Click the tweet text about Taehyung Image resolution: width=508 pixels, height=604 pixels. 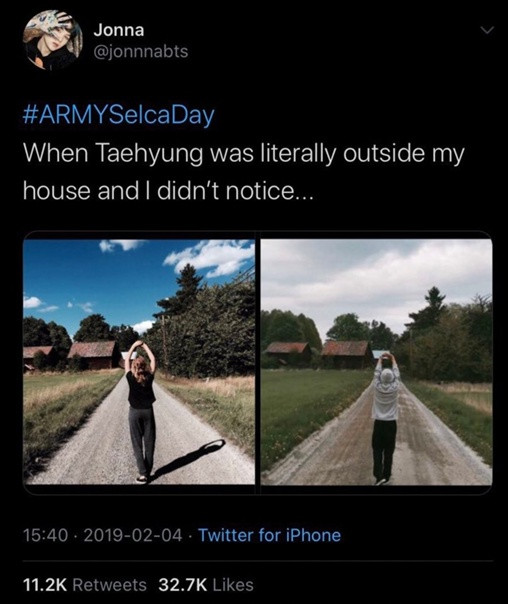[243, 172]
